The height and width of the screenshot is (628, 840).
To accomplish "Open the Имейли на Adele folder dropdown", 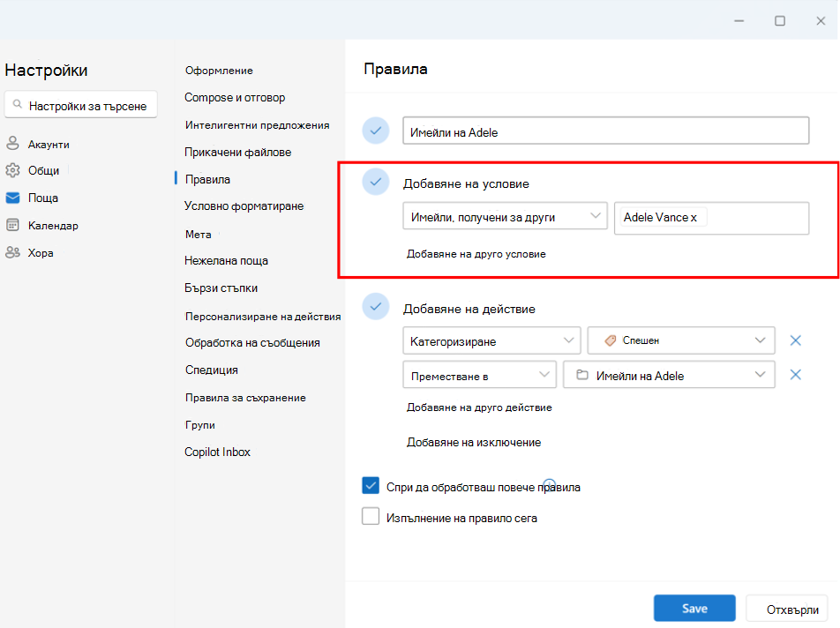I will pyautogui.click(x=669, y=375).
